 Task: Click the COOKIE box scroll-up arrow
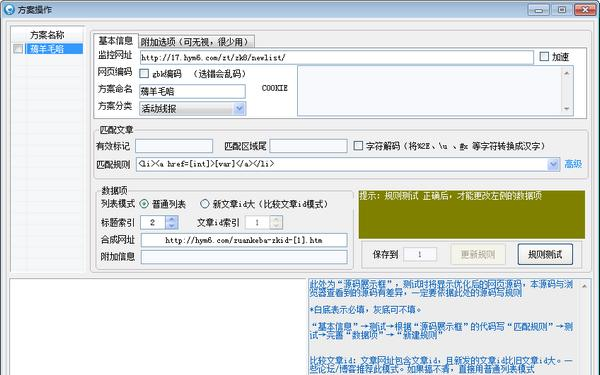pos(567,73)
